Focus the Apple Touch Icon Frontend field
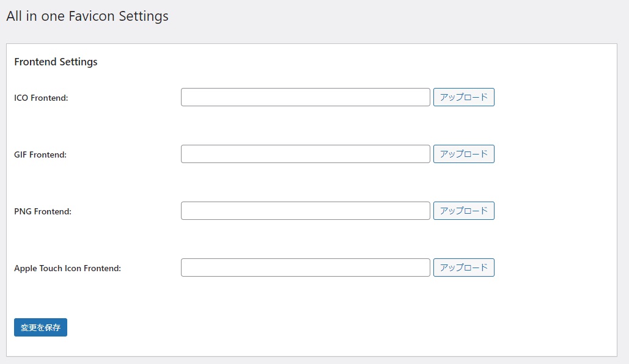The height and width of the screenshot is (364, 629). (305, 268)
